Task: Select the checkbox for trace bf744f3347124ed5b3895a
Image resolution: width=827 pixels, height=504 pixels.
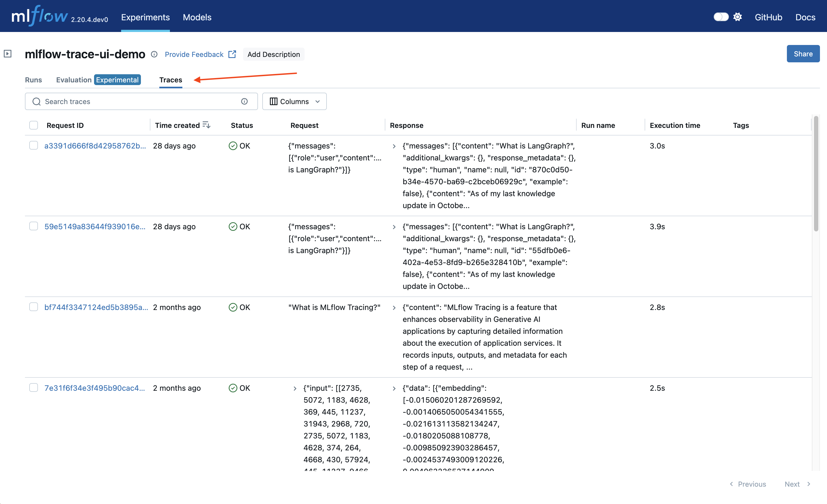Action: point(34,307)
